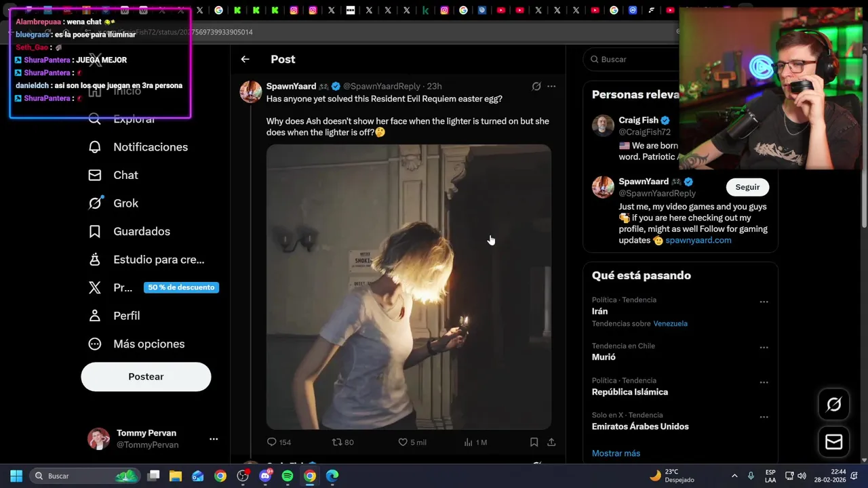Open the volume control in the tray
This screenshot has height=488, width=868.
pyautogui.click(x=802, y=476)
